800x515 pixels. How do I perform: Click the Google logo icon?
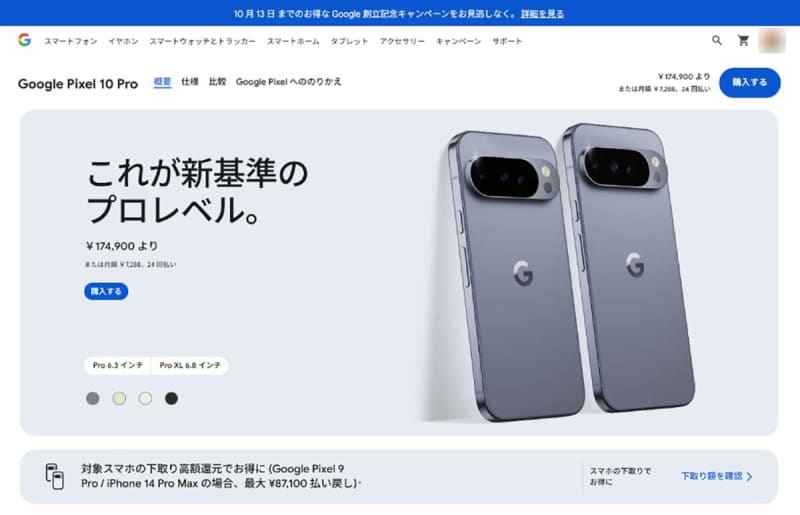click(x=24, y=40)
